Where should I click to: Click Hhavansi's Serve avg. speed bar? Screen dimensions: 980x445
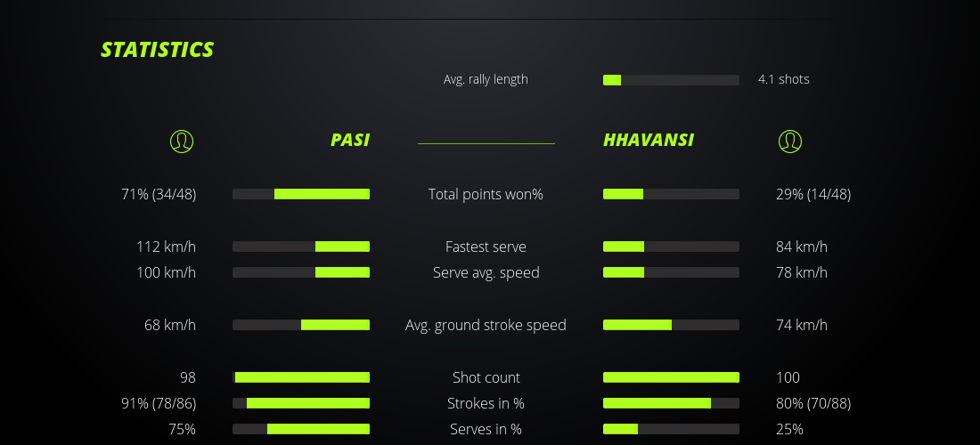pos(671,272)
